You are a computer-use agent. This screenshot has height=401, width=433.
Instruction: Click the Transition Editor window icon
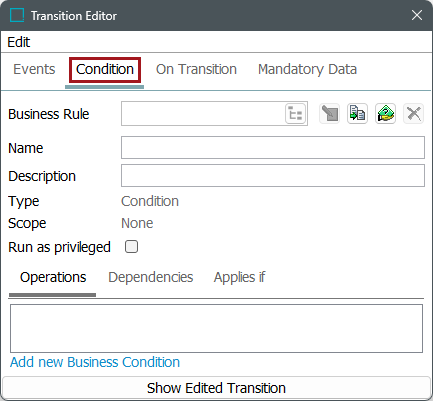[x=17, y=15]
